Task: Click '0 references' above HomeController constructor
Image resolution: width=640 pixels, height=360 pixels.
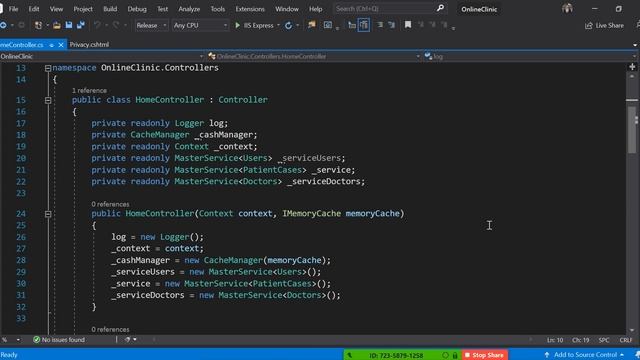Action: [110, 204]
